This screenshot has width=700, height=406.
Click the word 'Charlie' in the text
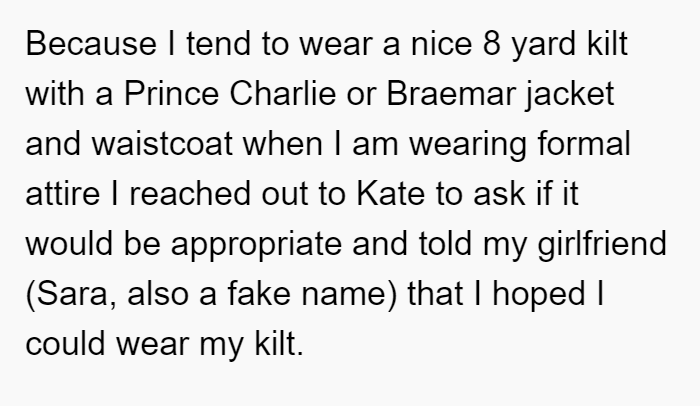[x=283, y=94]
